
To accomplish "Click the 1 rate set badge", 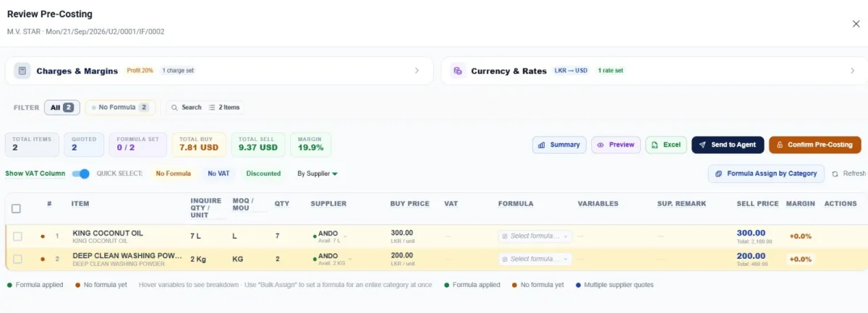I will tap(610, 71).
